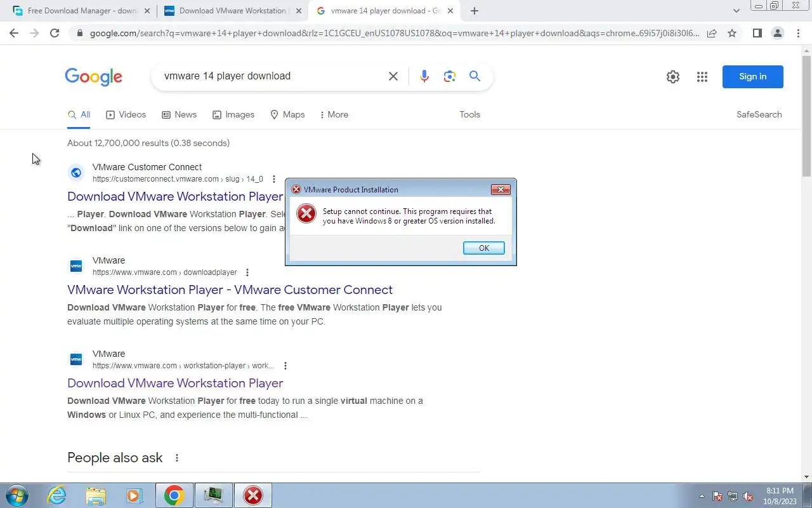Search by image with Google Lens icon
This screenshot has width=812, height=508.
click(x=450, y=76)
